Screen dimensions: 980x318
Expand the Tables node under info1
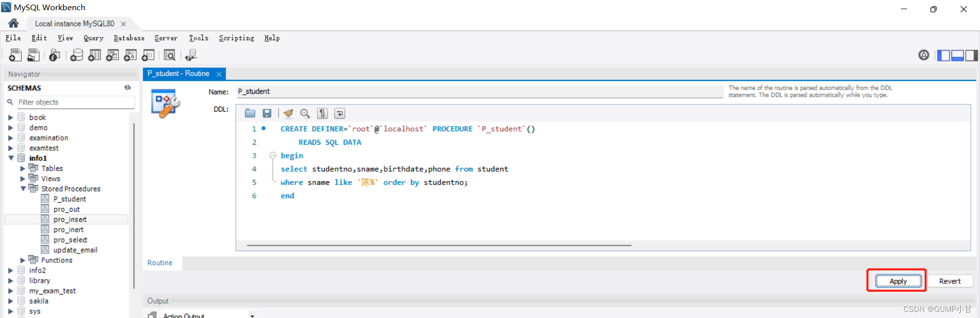(x=22, y=168)
